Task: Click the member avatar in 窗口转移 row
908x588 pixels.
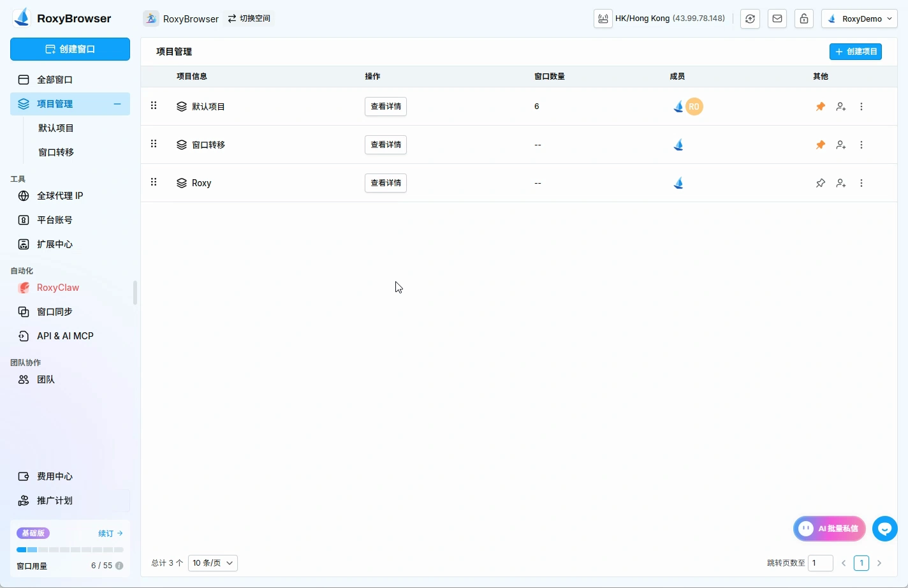Action: [678, 145]
